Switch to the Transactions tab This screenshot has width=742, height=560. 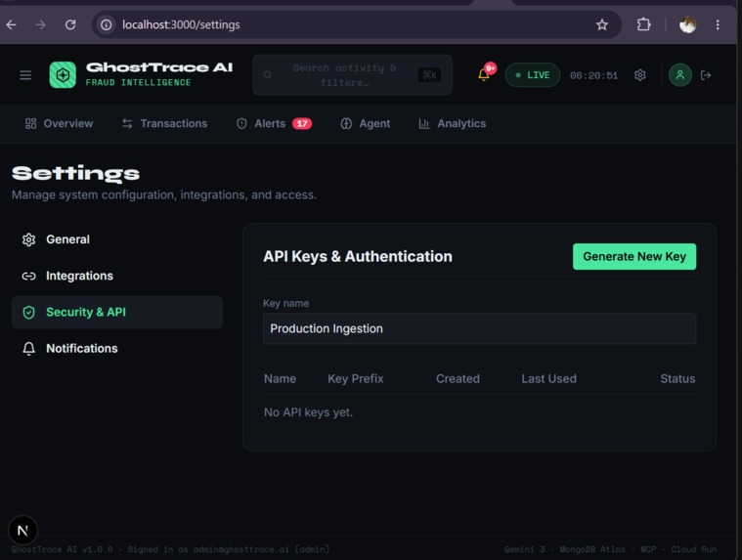[164, 123]
